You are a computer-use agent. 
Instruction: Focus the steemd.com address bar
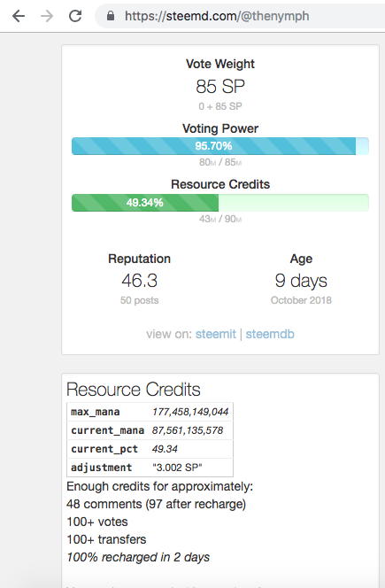240,16
